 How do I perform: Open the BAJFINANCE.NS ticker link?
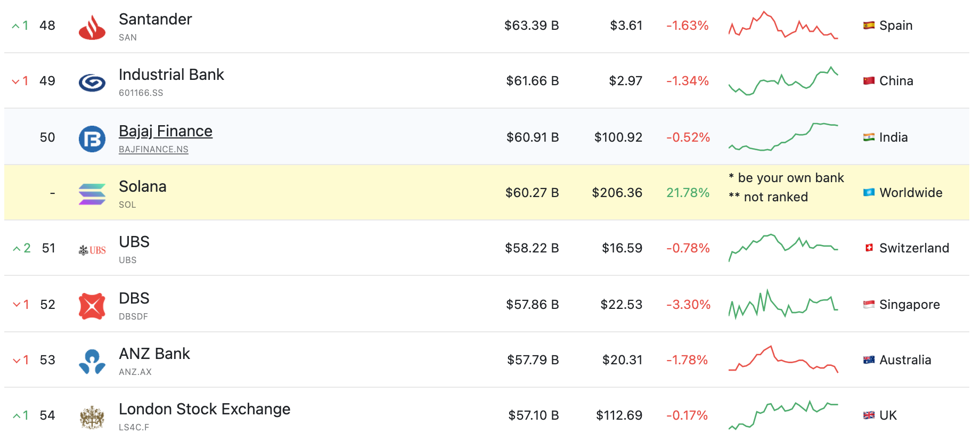(x=153, y=149)
